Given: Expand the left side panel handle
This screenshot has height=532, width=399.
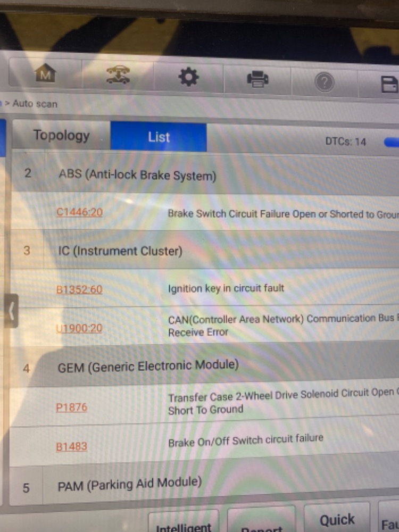Looking at the screenshot, I should coord(11,310).
